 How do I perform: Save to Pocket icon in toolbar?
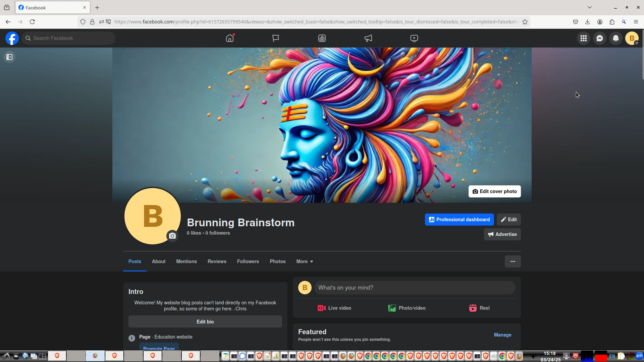pos(576,22)
